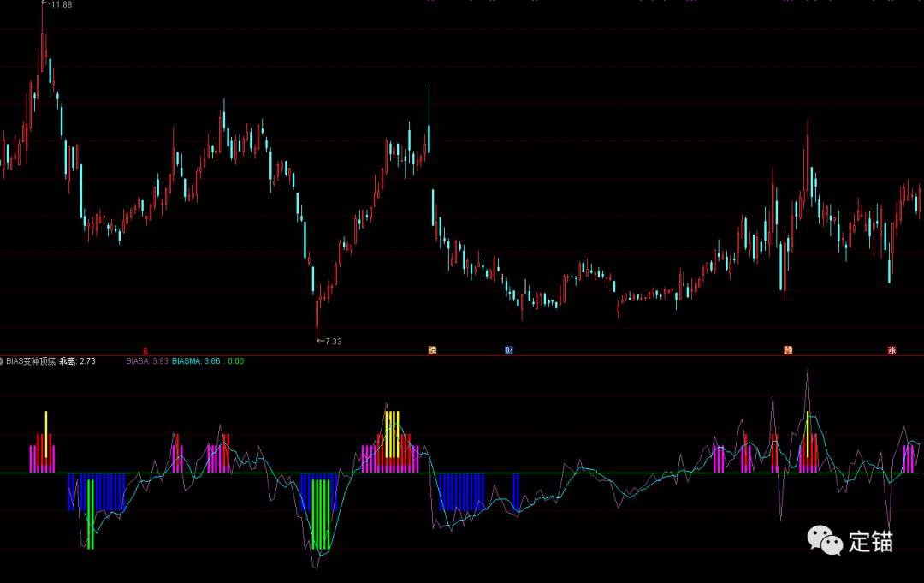This screenshot has height=583, width=924.
Task: Click the 11.80 high price label
Action: 61,5
